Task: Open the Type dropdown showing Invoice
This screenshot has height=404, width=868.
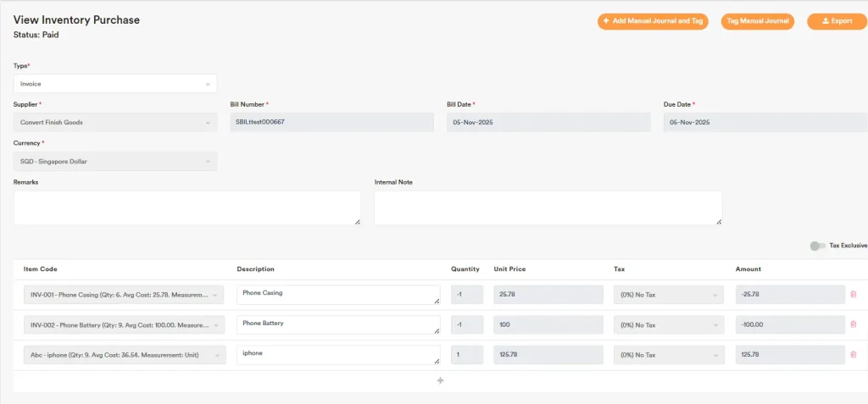Action: tap(115, 84)
